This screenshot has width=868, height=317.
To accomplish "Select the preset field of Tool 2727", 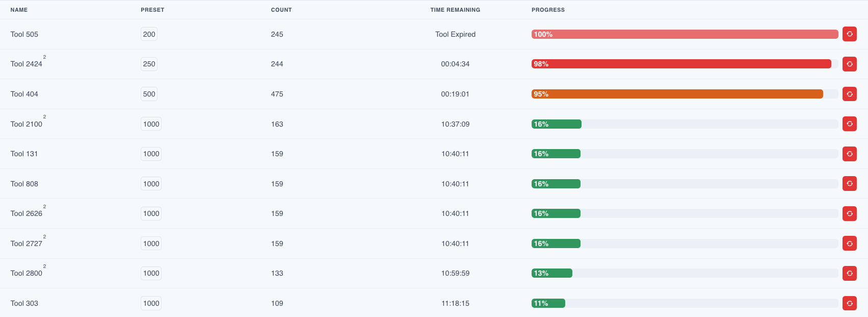I will coord(151,243).
